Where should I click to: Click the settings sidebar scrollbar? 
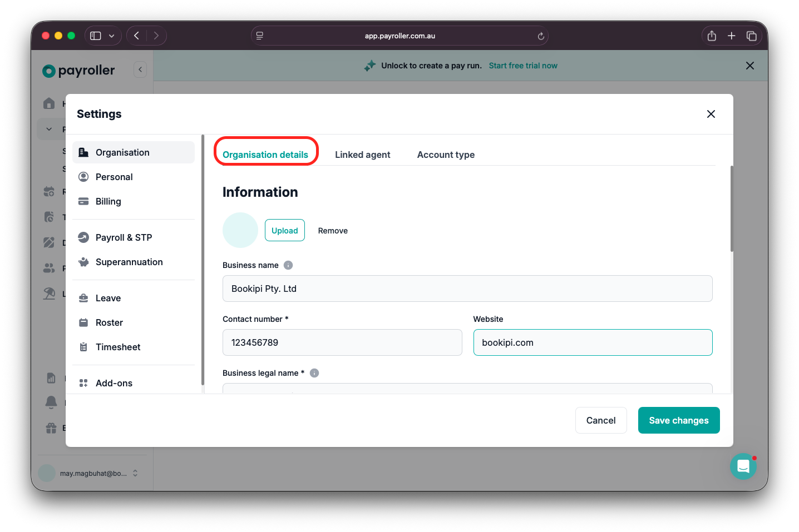click(203, 260)
